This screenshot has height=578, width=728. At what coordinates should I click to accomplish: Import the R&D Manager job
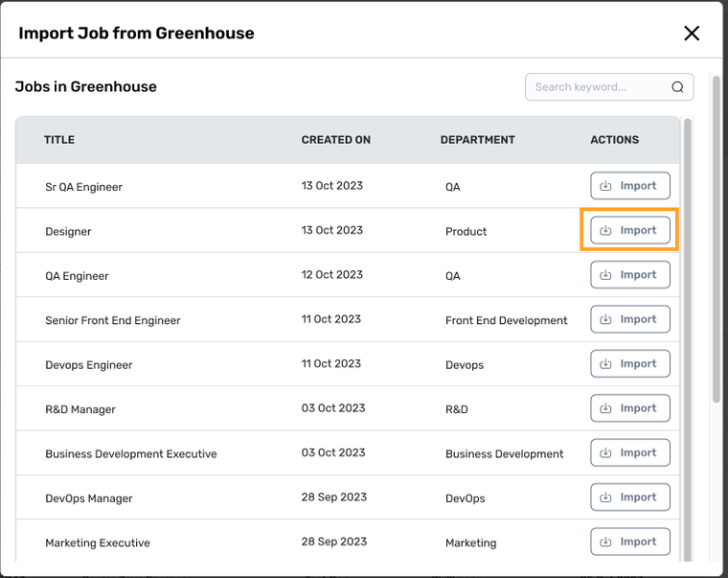point(630,408)
